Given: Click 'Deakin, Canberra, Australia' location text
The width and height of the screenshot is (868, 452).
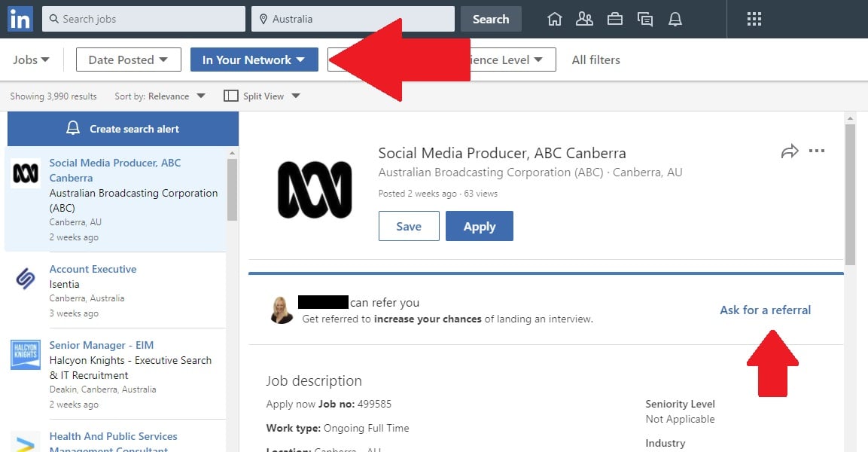Looking at the screenshot, I should click(x=102, y=389).
